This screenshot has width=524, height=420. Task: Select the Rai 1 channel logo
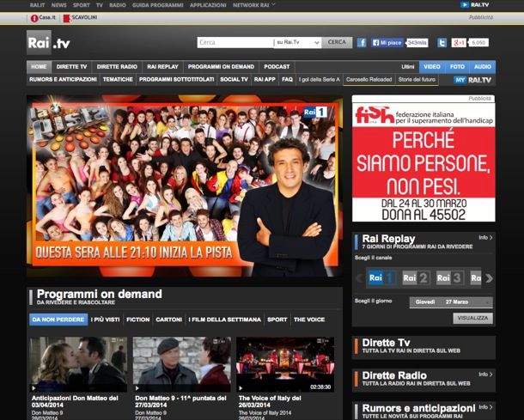click(381, 278)
